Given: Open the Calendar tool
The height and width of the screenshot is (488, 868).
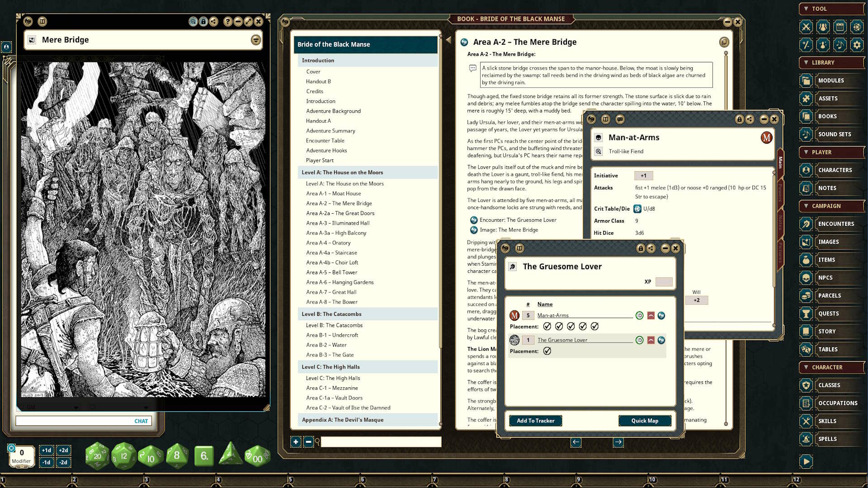Looking at the screenshot, I should (x=840, y=28).
